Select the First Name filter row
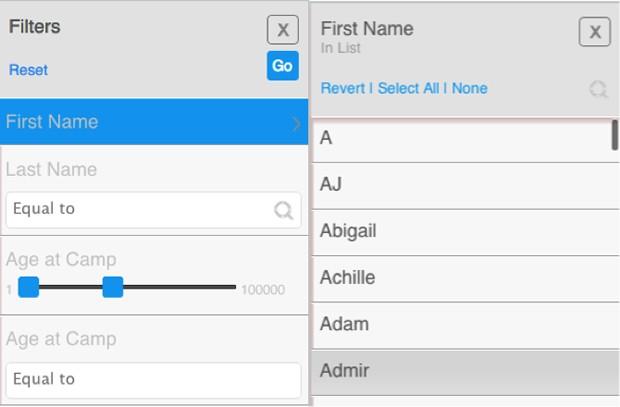 (154, 122)
